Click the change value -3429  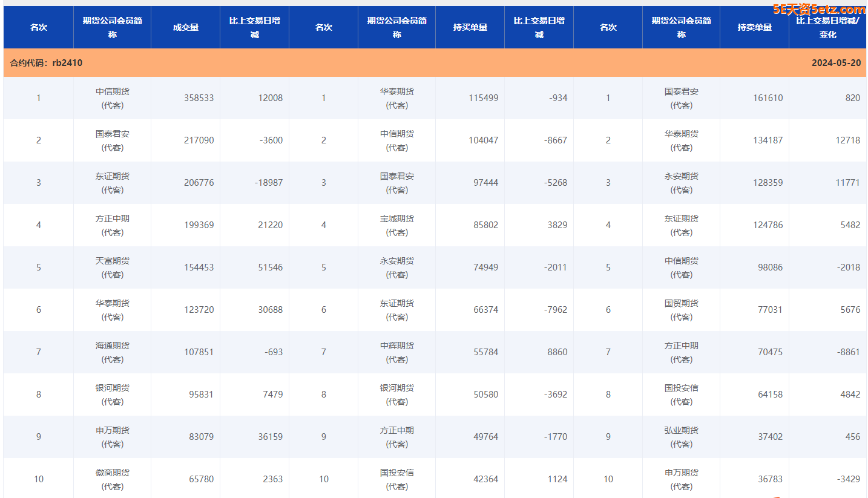[849, 479]
